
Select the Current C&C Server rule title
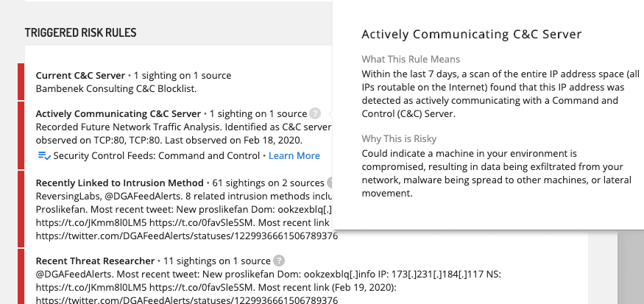(80, 76)
